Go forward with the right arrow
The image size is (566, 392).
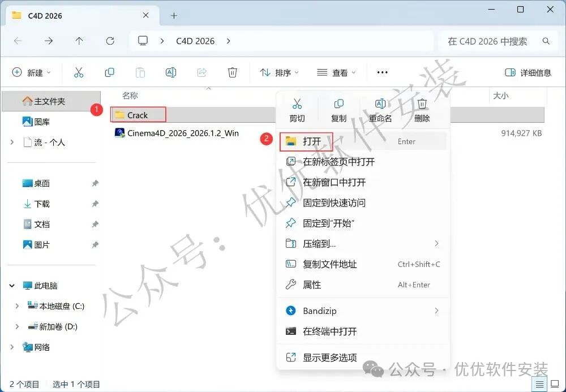point(49,41)
